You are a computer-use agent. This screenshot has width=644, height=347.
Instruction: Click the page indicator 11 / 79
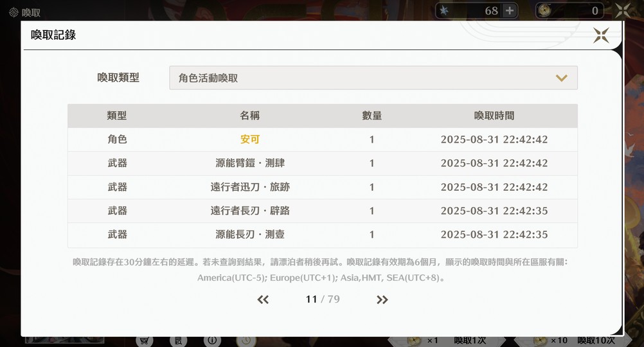(x=323, y=299)
